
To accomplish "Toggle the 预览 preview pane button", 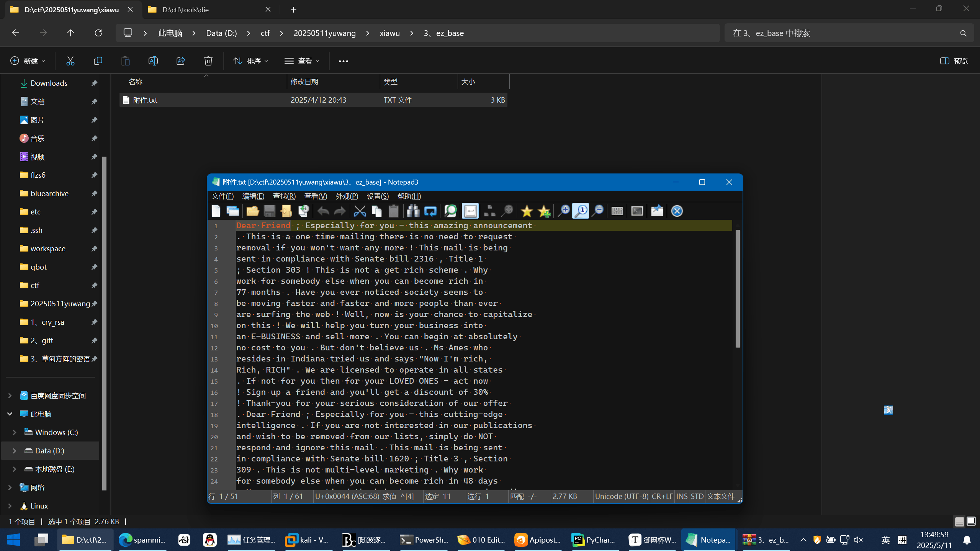I will click(954, 61).
